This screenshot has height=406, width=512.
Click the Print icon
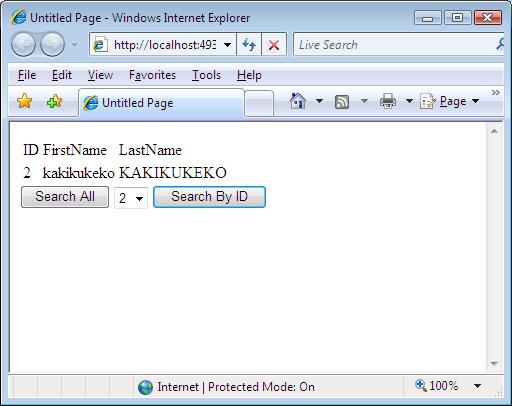(388, 101)
